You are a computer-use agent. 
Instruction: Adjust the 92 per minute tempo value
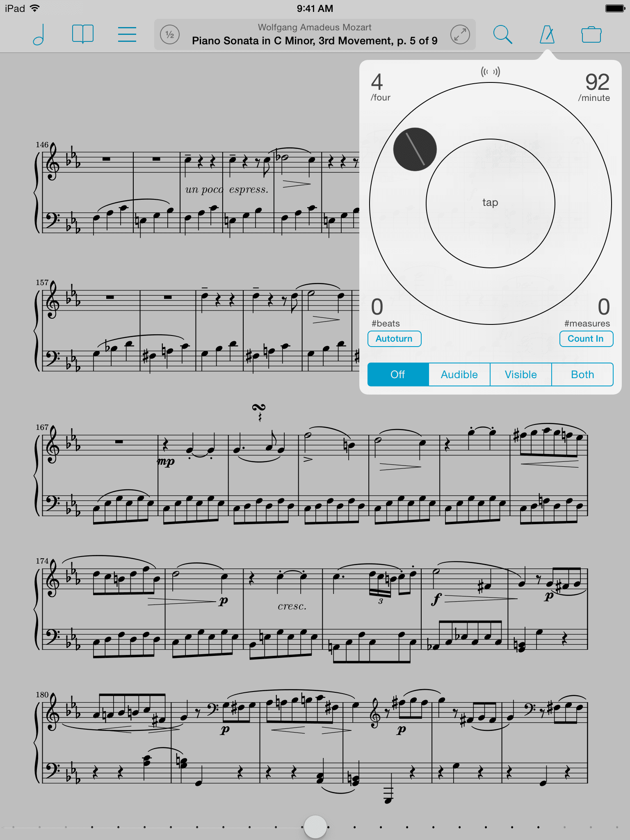pyautogui.click(x=596, y=87)
